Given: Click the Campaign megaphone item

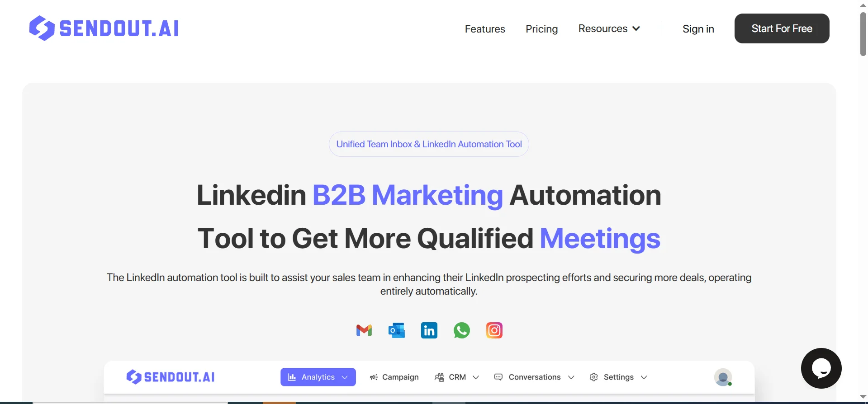Looking at the screenshot, I should [x=394, y=377].
